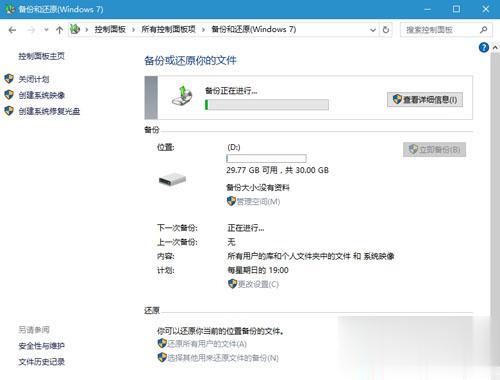Open 控制面板 breadcrumb
This screenshot has height=380, width=500.
110,29
